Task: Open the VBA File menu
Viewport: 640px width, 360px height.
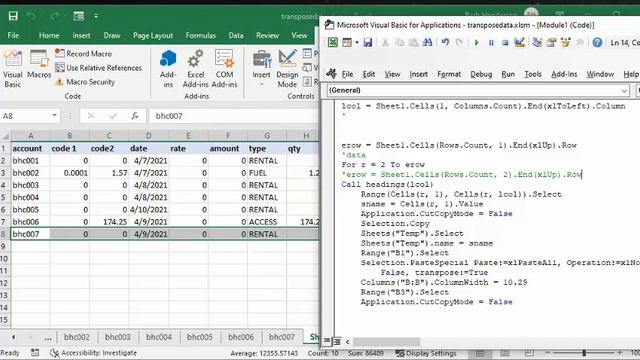Action: (347, 74)
